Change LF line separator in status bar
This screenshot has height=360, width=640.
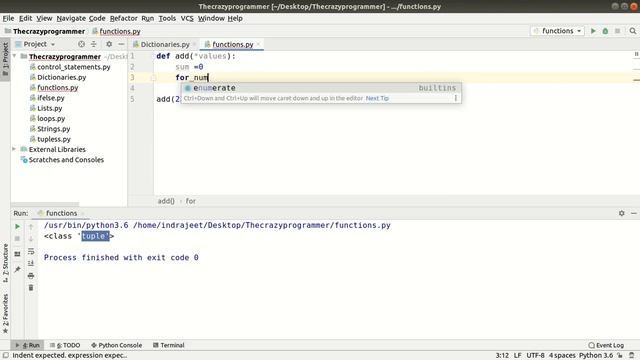tap(518, 356)
